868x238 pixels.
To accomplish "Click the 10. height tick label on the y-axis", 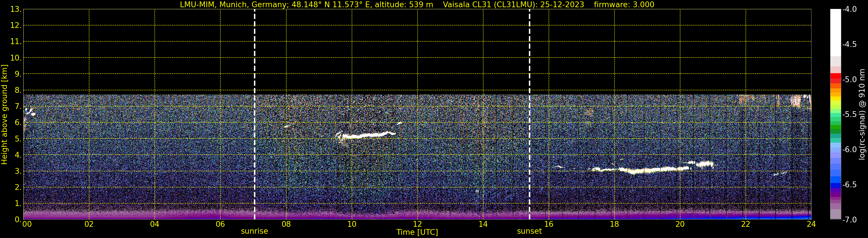I will click(16, 58).
